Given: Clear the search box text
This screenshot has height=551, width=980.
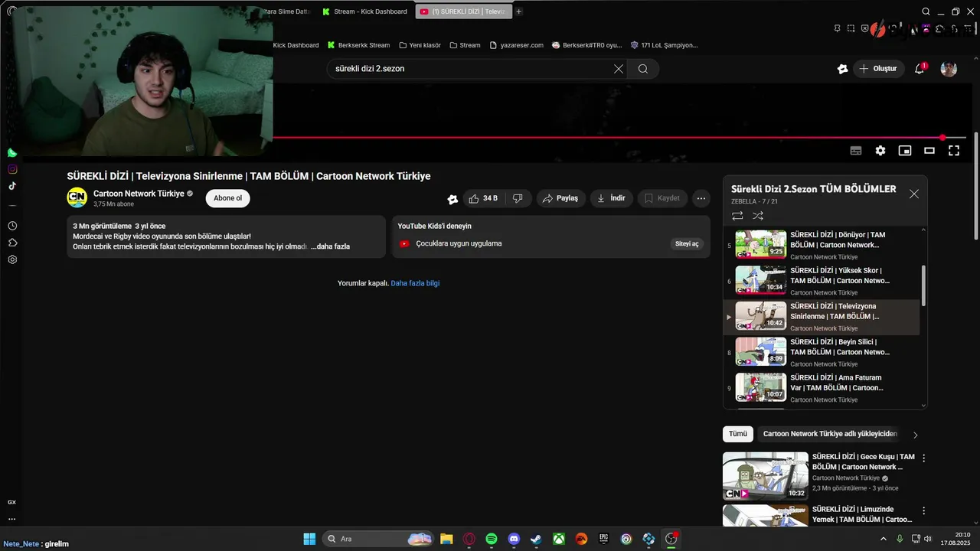Looking at the screenshot, I should pos(619,69).
